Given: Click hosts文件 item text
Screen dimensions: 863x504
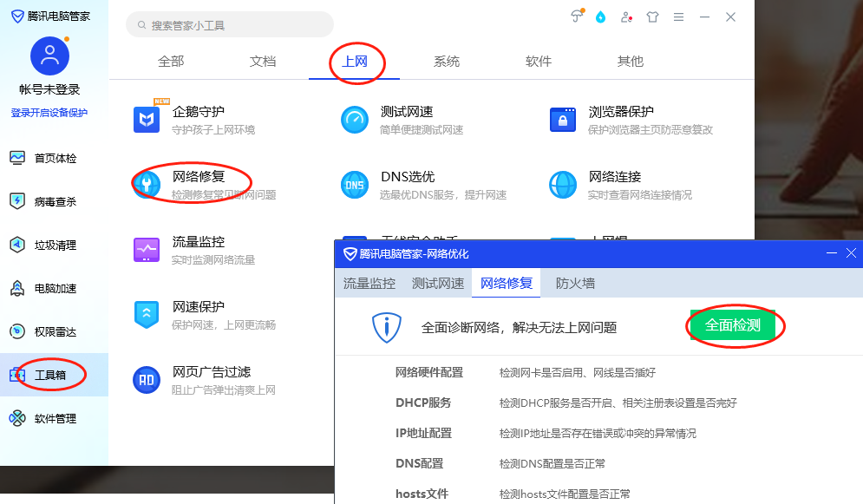Looking at the screenshot, I should click(x=422, y=494).
